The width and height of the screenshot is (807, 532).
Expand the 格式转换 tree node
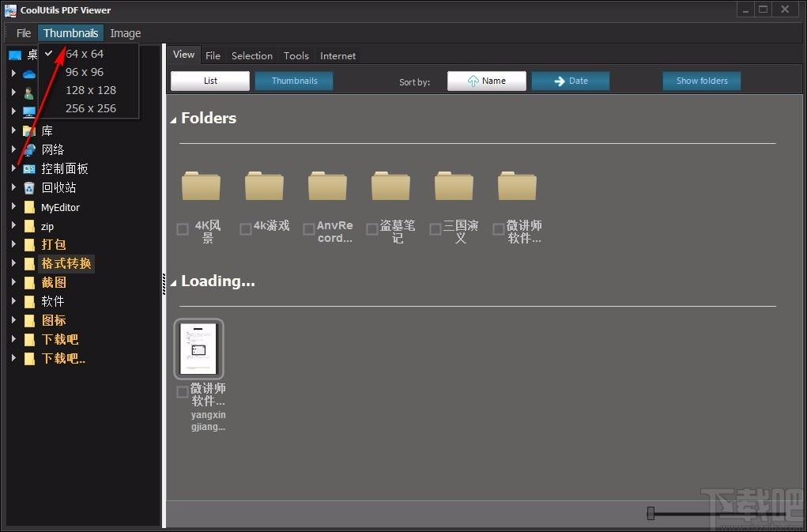[x=13, y=263]
